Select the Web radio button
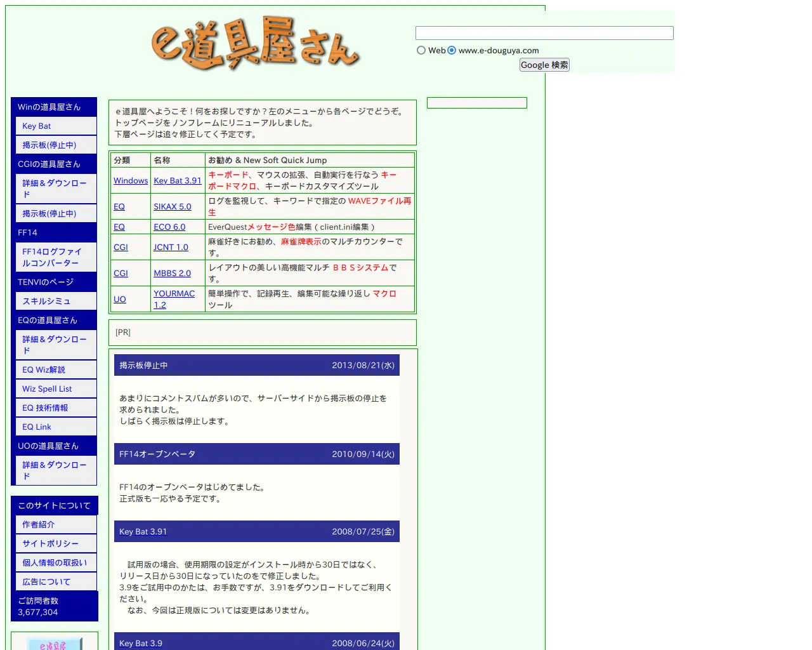Viewport: 812px width, 650px height. point(421,50)
